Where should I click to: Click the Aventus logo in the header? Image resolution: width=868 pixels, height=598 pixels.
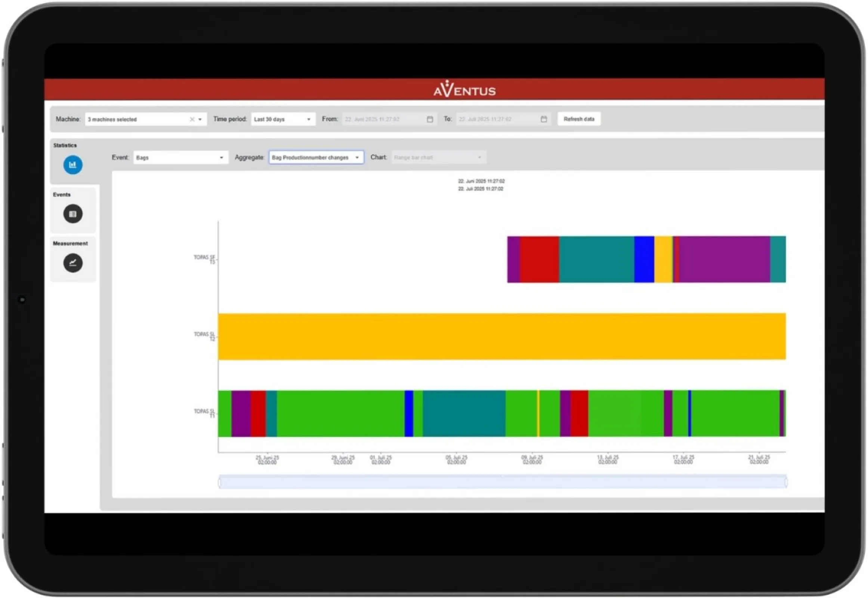pyautogui.click(x=464, y=89)
